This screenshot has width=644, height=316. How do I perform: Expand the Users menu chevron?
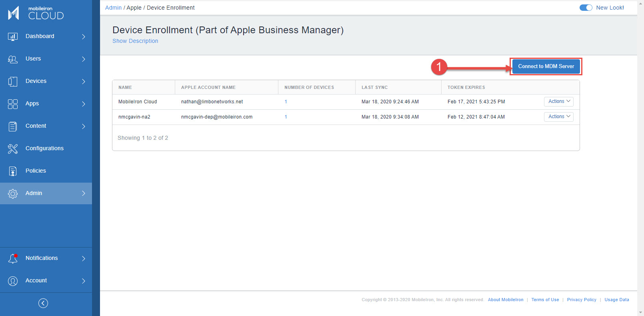pyautogui.click(x=84, y=59)
